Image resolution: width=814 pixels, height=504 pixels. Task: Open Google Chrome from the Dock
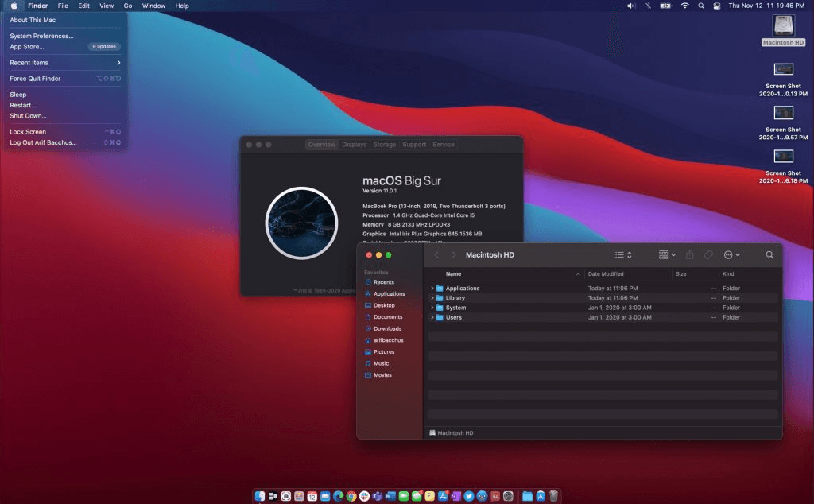(350, 496)
